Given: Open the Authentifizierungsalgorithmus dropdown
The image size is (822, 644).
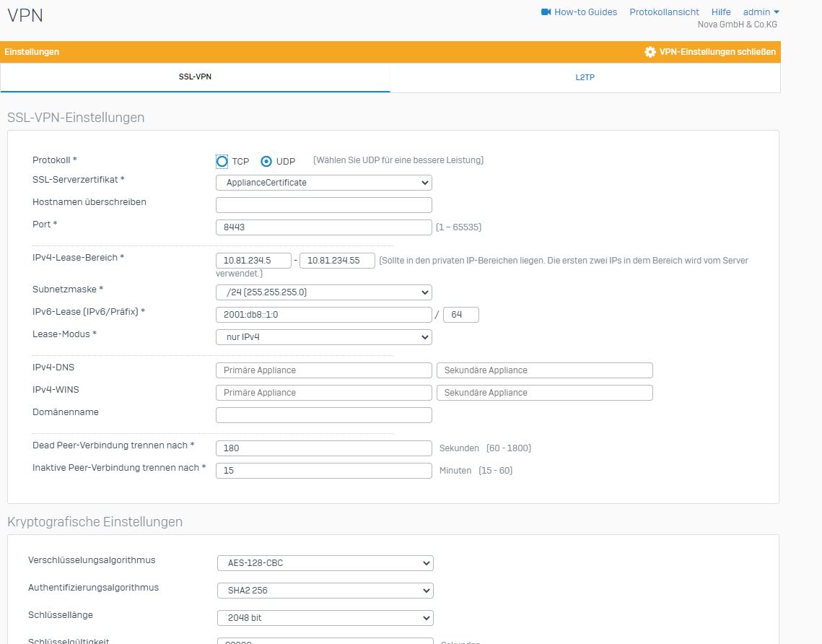Looking at the screenshot, I should (x=325, y=590).
